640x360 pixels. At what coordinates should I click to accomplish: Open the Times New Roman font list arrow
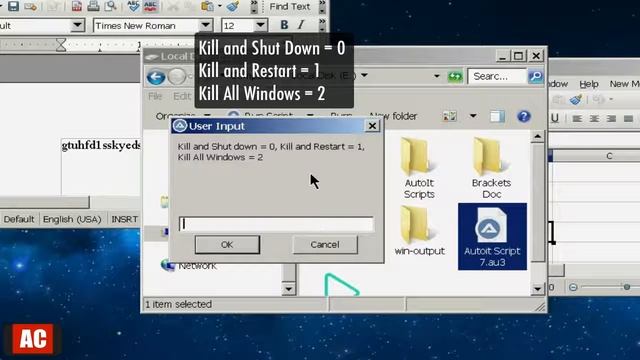tap(206, 25)
